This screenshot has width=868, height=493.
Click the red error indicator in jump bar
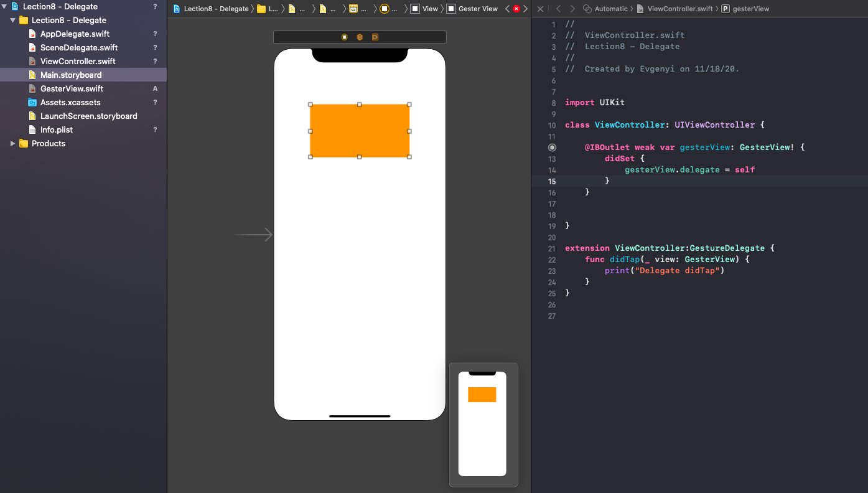[x=516, y=9]
